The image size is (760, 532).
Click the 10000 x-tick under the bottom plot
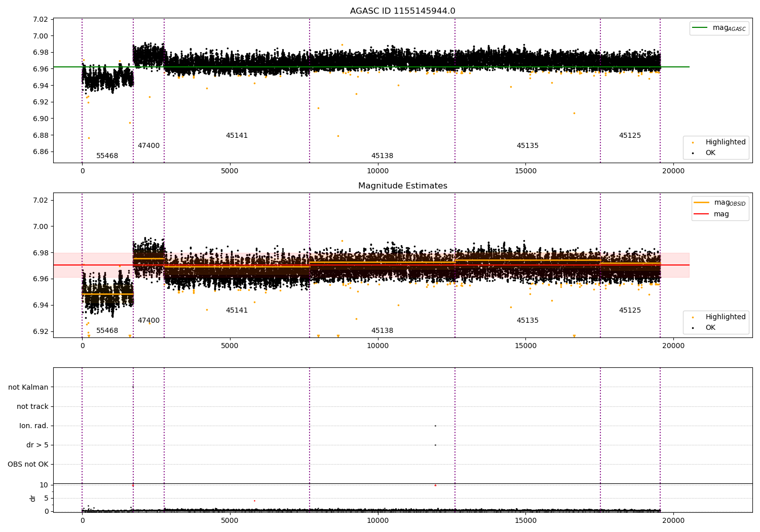pos(377,521)
